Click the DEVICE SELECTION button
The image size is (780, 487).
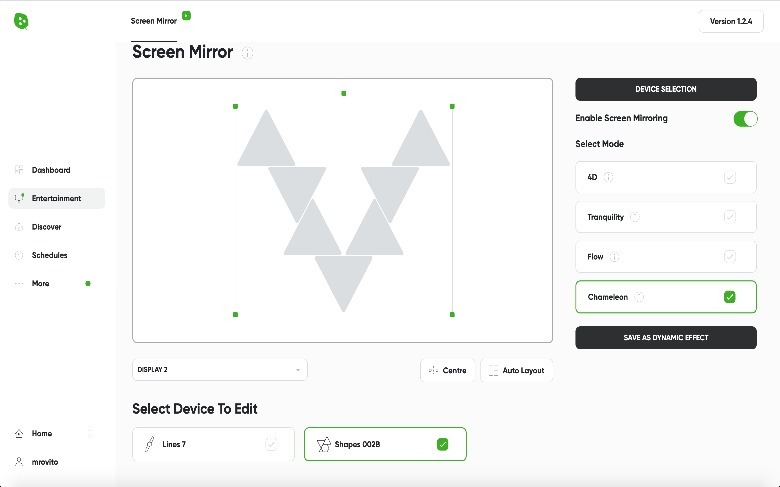[666, 89]
